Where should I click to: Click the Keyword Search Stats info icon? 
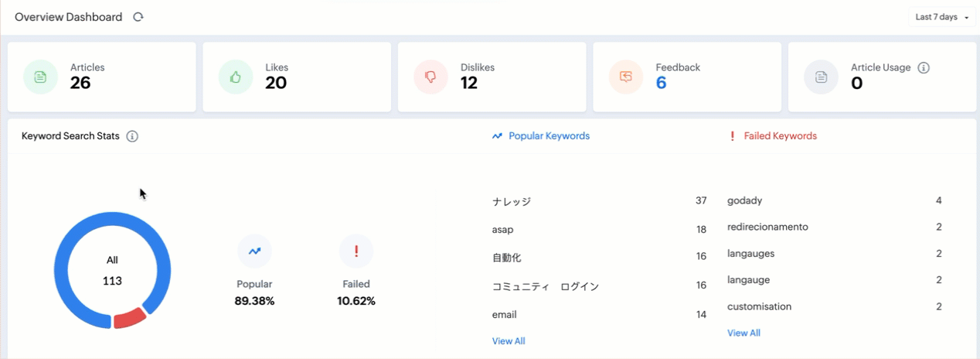132,136
